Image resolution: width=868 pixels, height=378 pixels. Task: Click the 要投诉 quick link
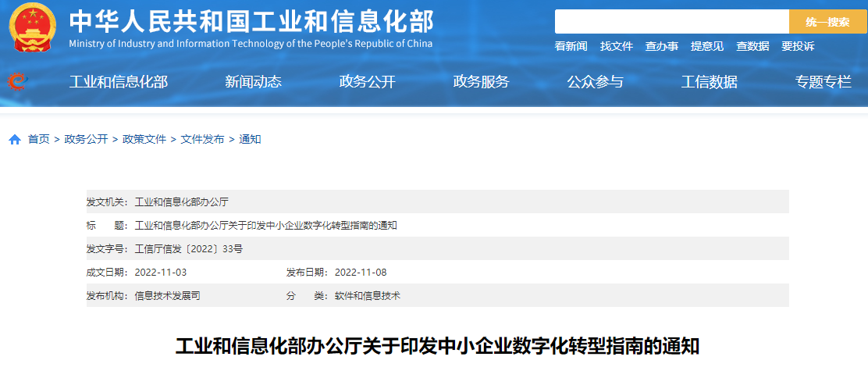click(798, 46)
